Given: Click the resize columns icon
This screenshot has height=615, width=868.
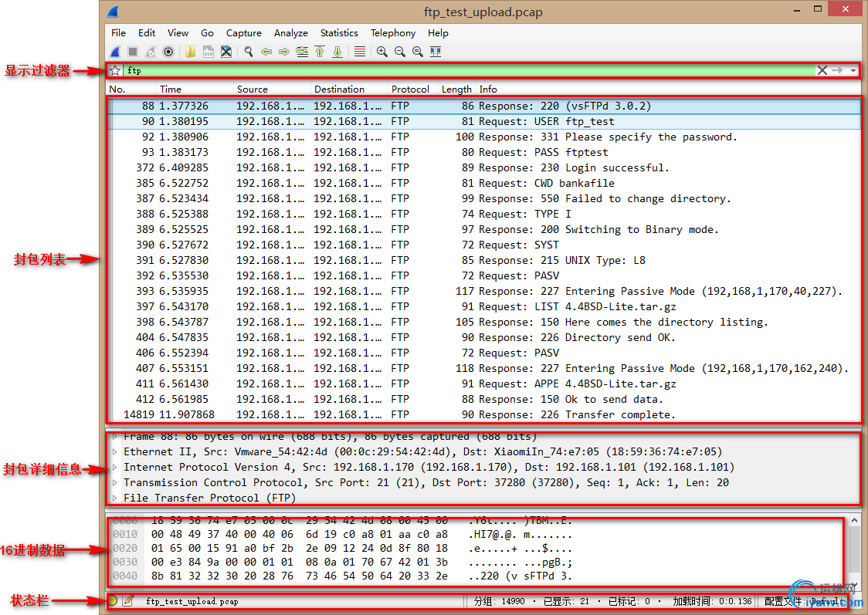Looking at the screenshot, I should click(436, 52).
